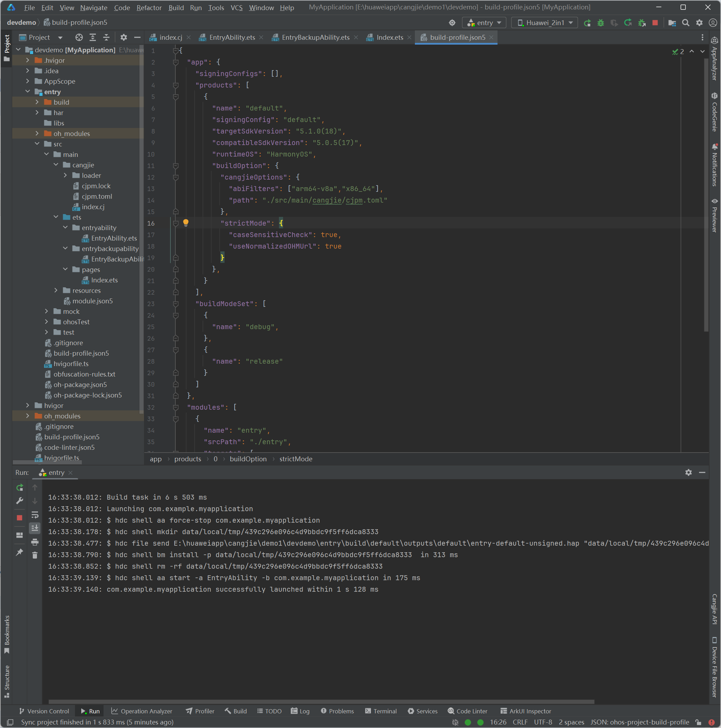This screenshot has width=721, height=728.
Task: Open the Huawei_2in1 device dropdown
Action: (x=544, y=23)
